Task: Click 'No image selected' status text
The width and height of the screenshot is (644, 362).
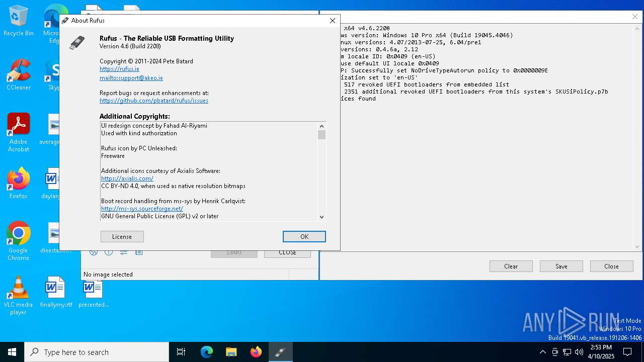Action: click(108, 275)
